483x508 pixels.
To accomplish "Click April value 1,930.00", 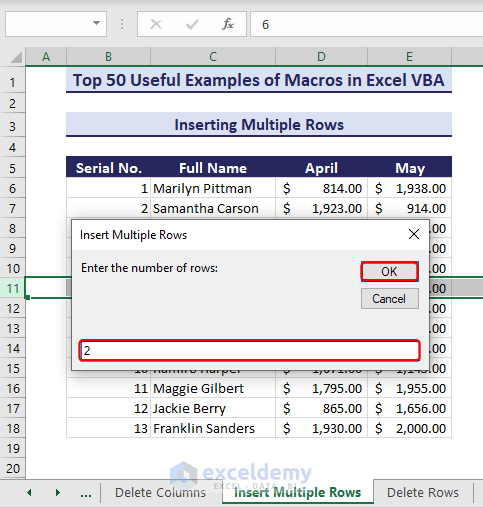I will tap(321, 428).
